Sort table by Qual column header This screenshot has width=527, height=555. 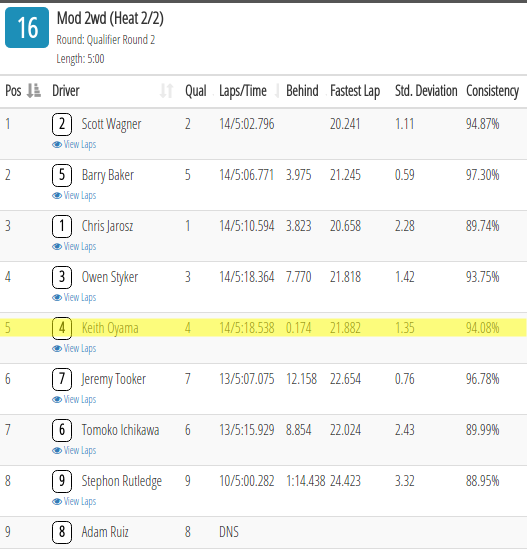coord(196,91)
